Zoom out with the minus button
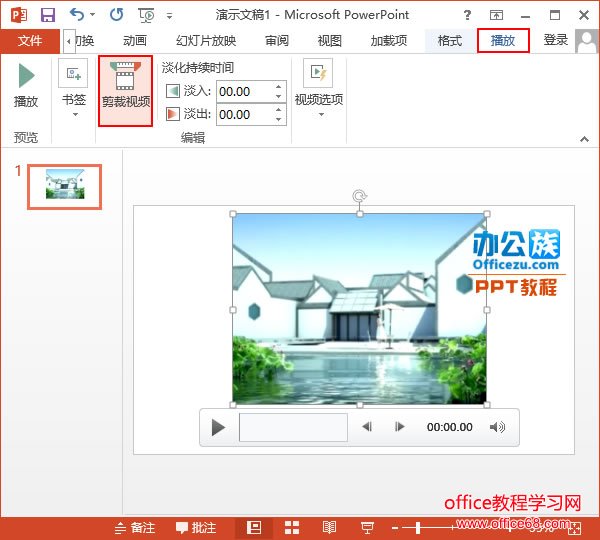This screenshot has height=540, width=600. (395, 529)
